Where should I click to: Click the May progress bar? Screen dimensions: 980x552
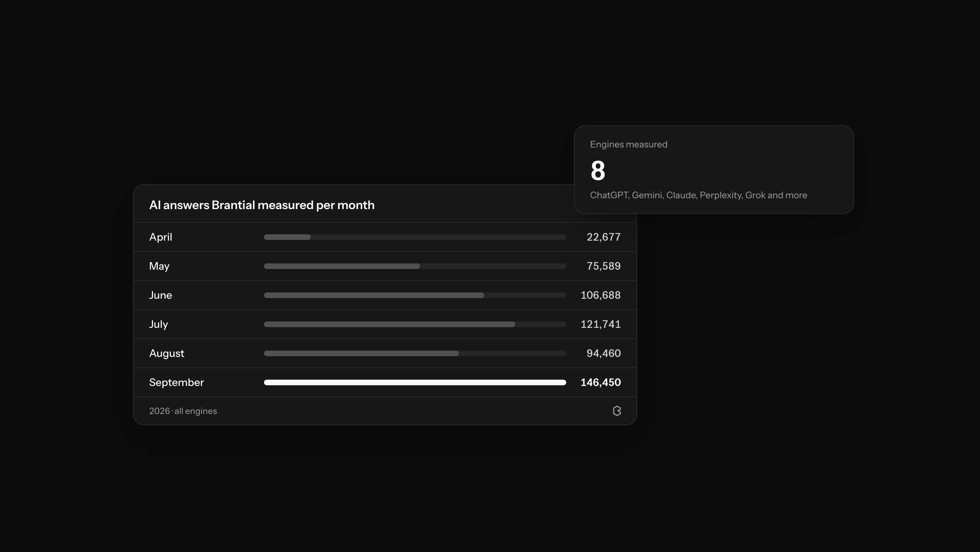(415, 266)
